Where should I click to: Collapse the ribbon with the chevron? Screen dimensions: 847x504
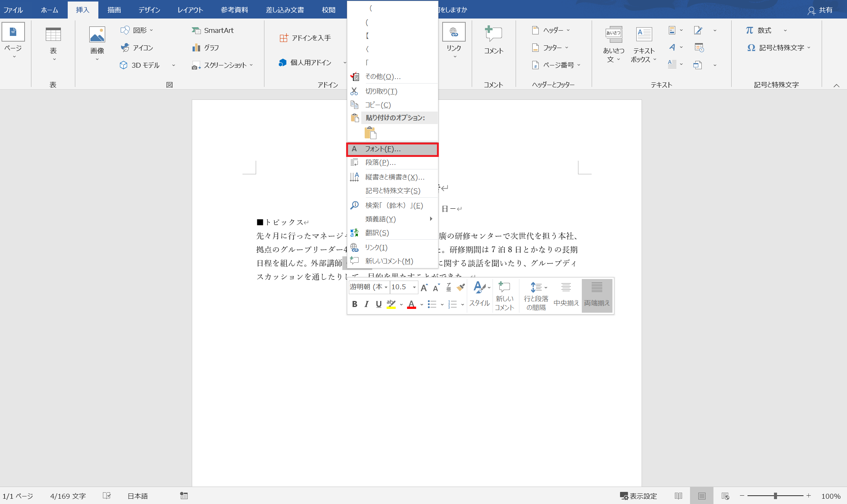(836, 85)
